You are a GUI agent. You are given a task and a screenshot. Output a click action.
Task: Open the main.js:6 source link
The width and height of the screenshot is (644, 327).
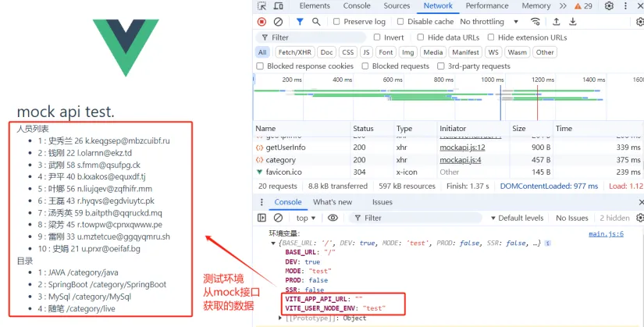tap(606, 233)
